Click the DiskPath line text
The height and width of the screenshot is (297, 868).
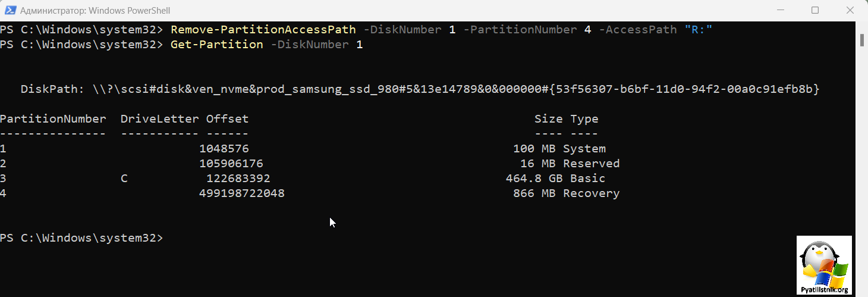420,89
